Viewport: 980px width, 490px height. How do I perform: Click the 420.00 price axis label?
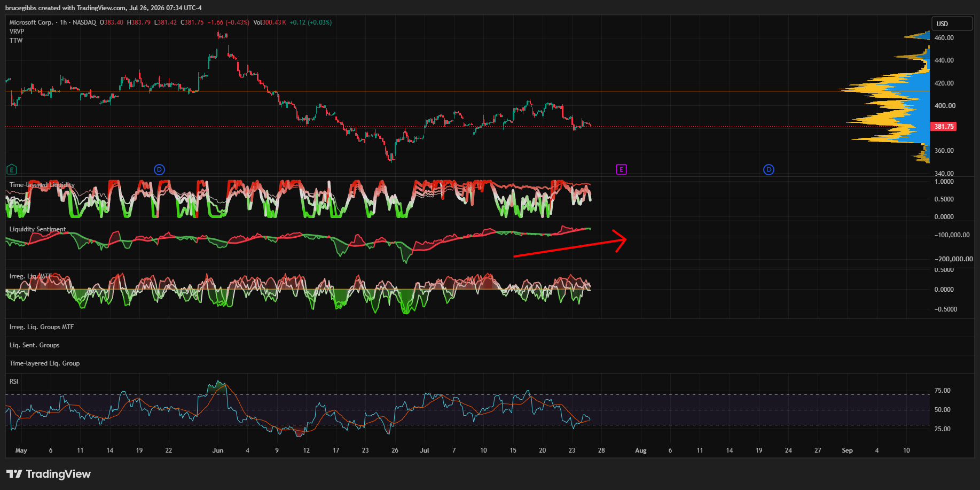944,83
